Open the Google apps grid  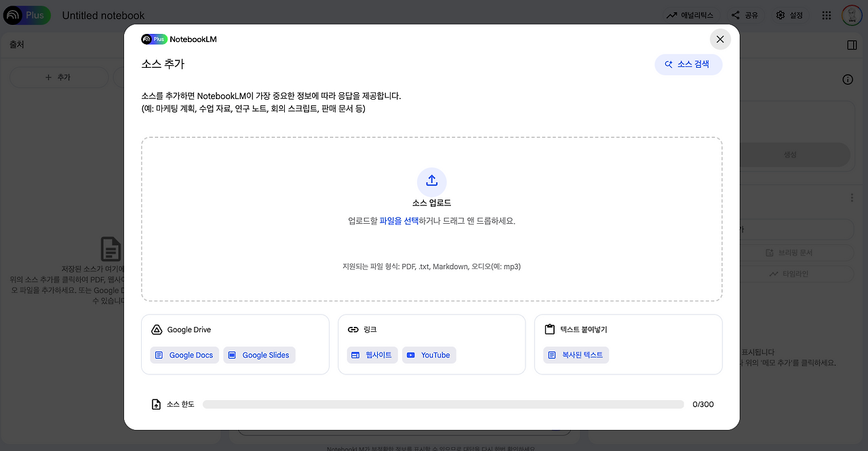826,15
